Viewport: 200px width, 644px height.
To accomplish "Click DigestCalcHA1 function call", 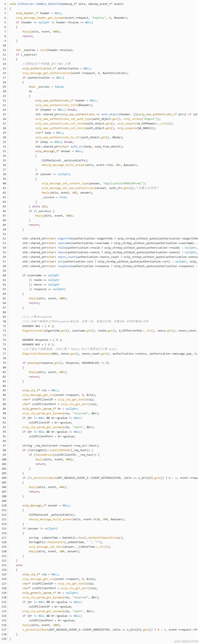I will pyautogui.click(x=33, y=331).
